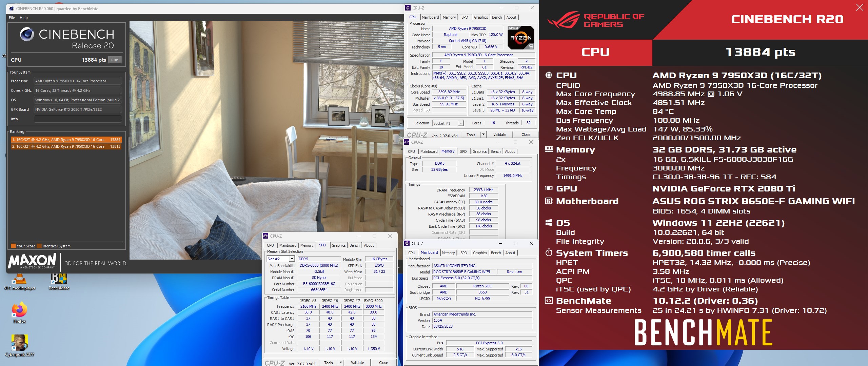Click the CPU-Z Mainboard window title icon

click(x=407, y=243)
